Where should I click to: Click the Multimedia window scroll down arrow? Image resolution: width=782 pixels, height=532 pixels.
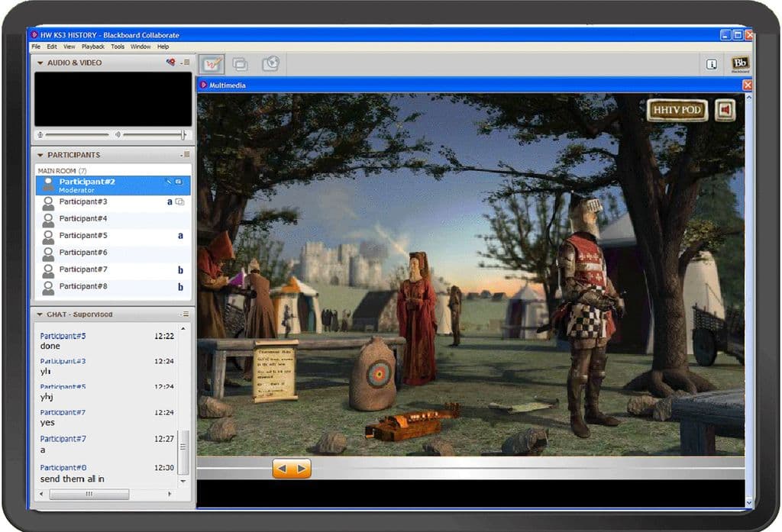(x=748, y=502)
